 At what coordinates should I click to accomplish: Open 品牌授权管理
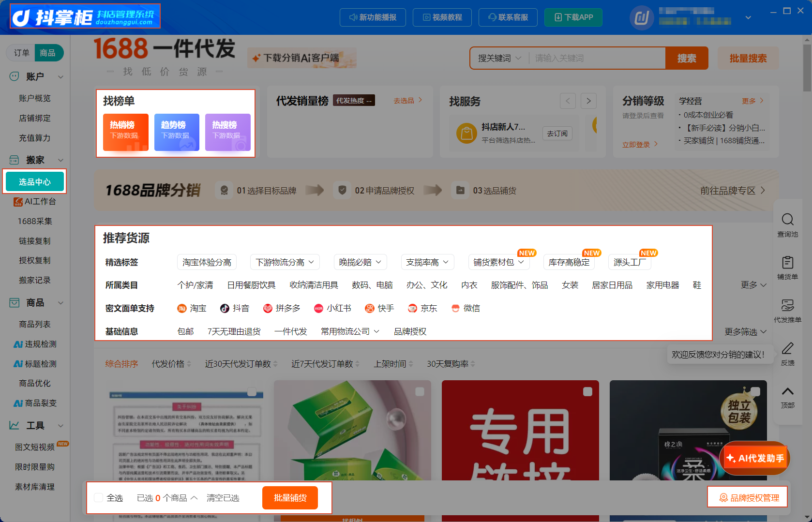748,498
